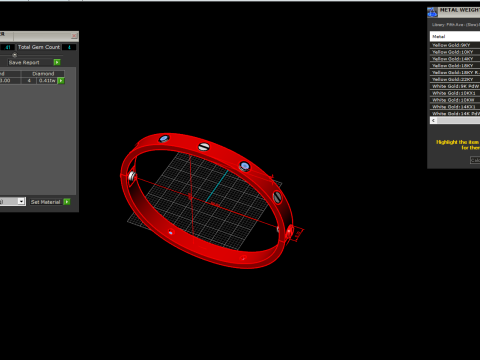
Task: Click the Save Report button
Action: [30, 62]
